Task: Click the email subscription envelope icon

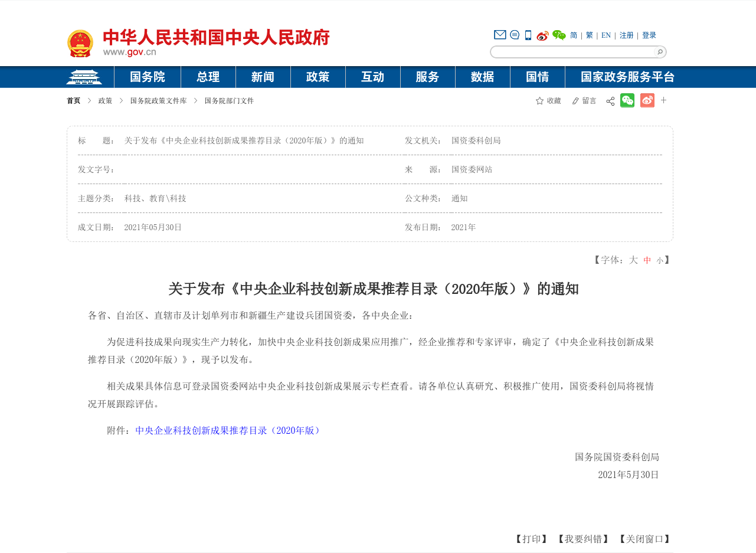Action: [499, 34]
